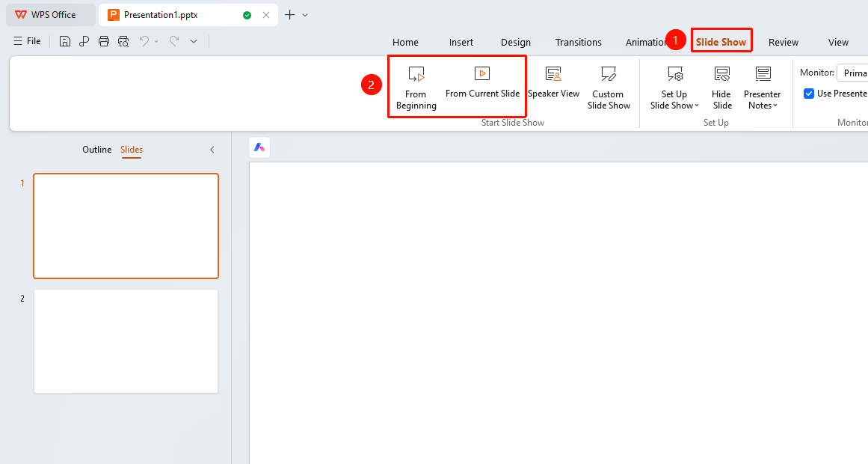868x464 pixels.
Task: Switch to the Transitions ribbon tab
Action: (579, 42)
